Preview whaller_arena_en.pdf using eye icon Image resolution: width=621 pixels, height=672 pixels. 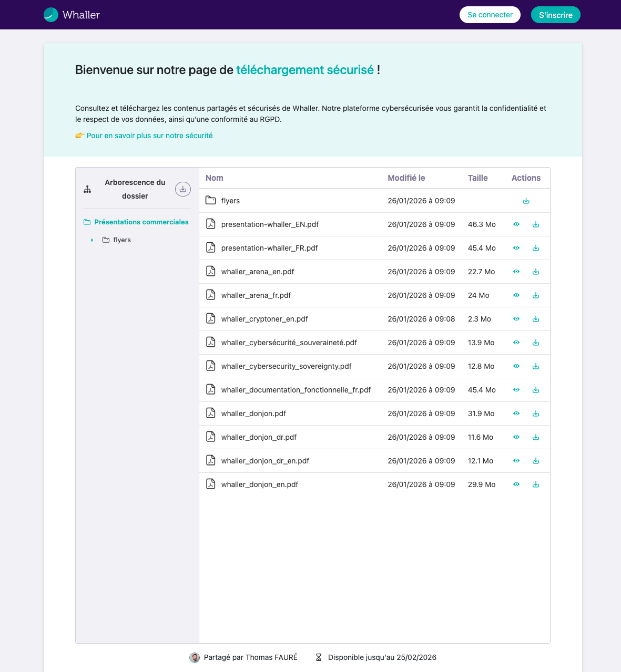point(516,272)
